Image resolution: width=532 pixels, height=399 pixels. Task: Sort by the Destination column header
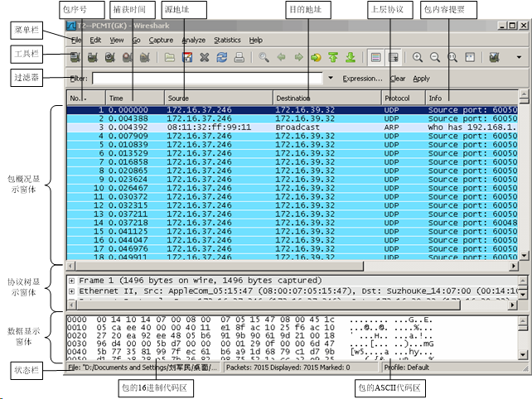(327, 98)
